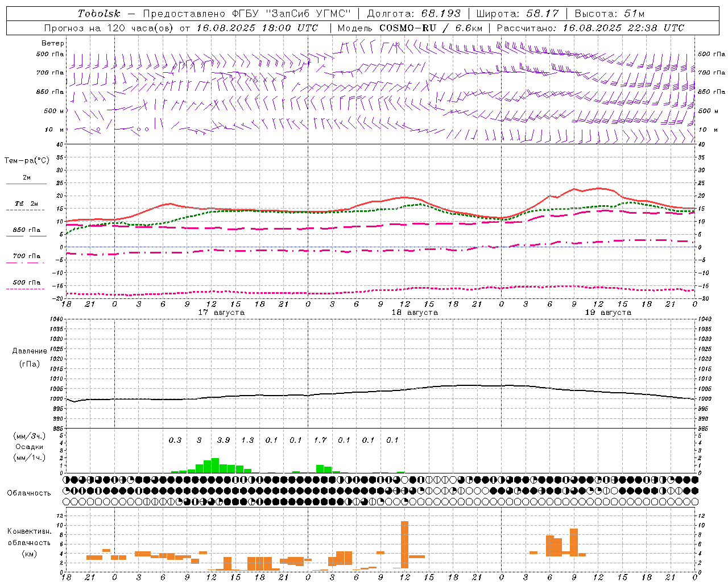Screen dimensions: 728x582
Task: Click the 0.3 precipitation total value
Action: (x=175, y=440)
